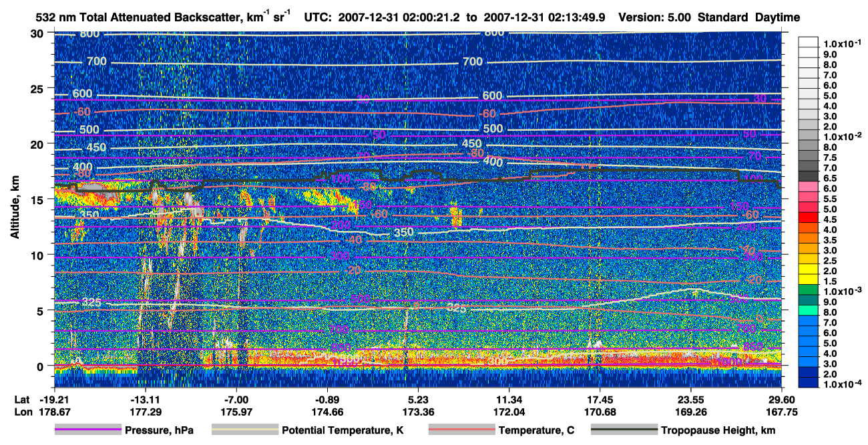
Task: Click the magenta Pressure legend line swatch
Action: click(87, 430)
